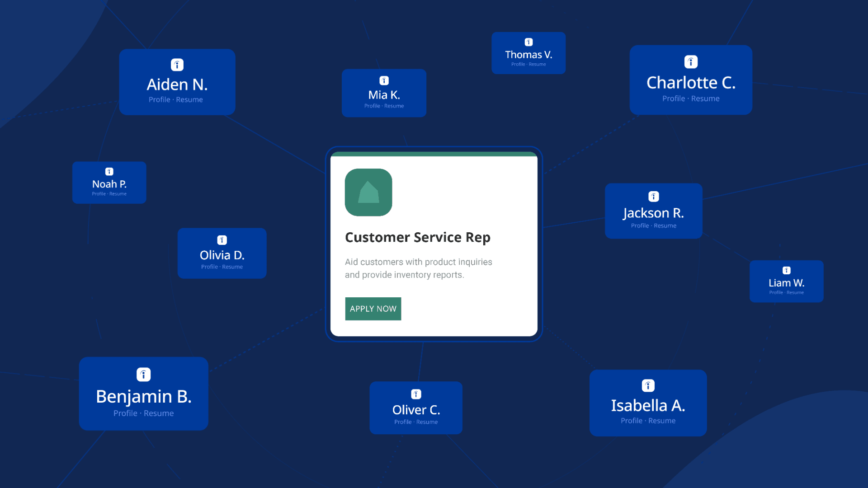Viewport: 868px width, 488px height.
Task: Click the info icon on Isabella A. card
Action: (648, 385)
